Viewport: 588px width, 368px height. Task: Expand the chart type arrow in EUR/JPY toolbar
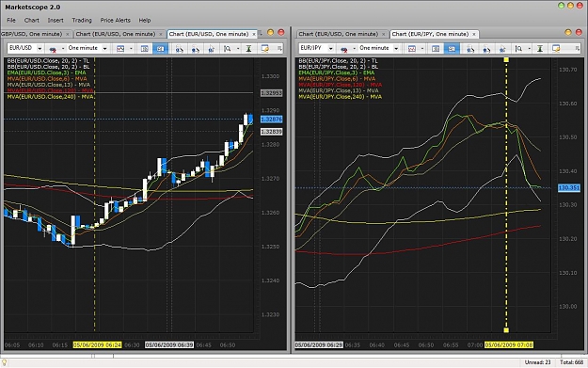pyautogui.click(x=422, y=48)
